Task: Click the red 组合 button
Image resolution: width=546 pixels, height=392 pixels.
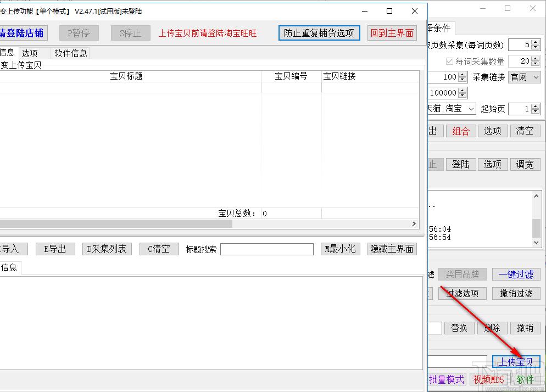Action: point(461,131)
